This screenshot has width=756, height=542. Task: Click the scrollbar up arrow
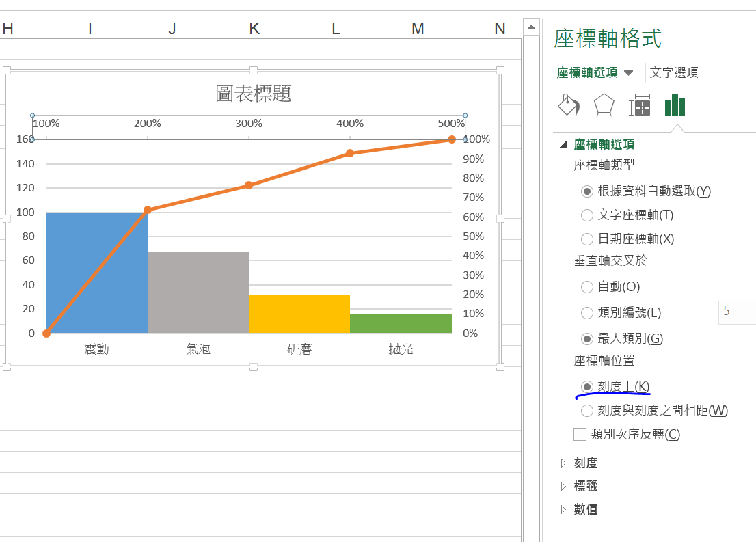pyautogui.click(x=531, y=27)
